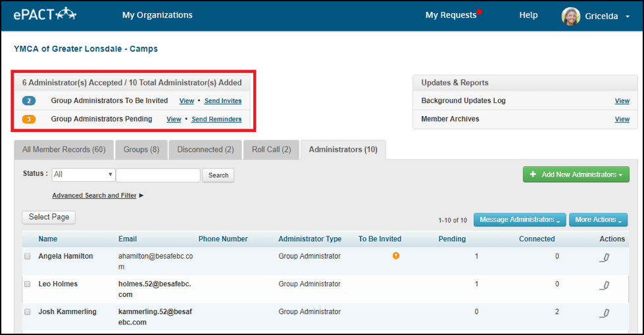
Task: Sort by the Connected column header
Action: click(537, 239)
